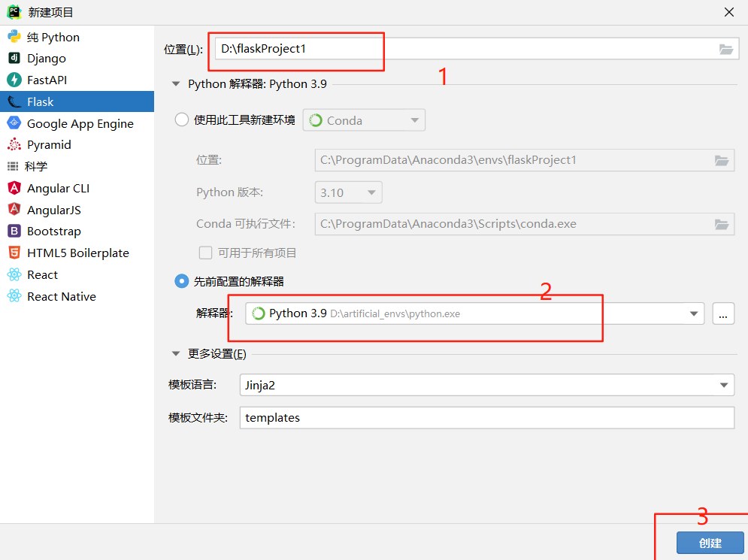The height and width of the screenshot is (560, 748).
Task: Open the 模板语言 Jinja2 dropdown
Action: tap(487, 385)
